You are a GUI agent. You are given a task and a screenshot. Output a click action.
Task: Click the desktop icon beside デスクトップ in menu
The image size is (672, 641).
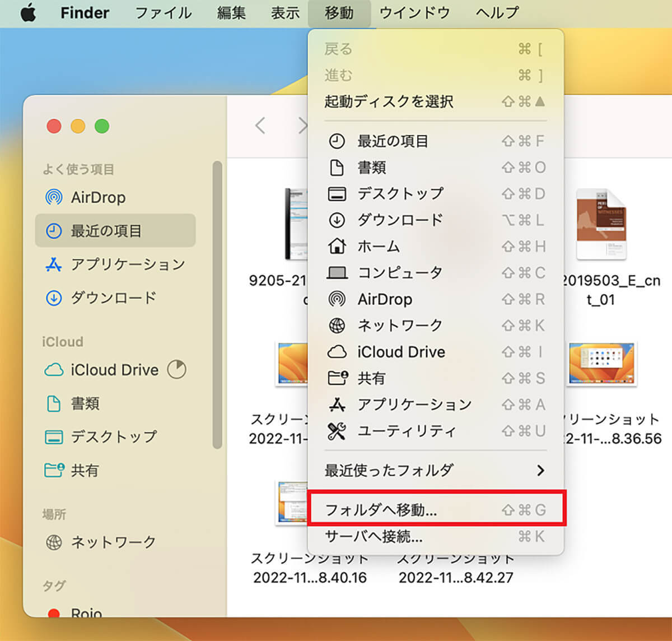[x=337, y=194]
